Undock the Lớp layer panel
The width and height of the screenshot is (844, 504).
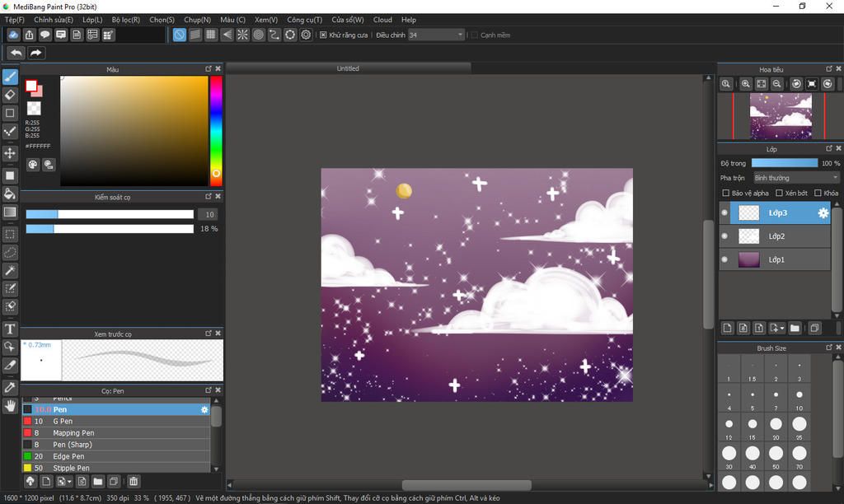829,148
